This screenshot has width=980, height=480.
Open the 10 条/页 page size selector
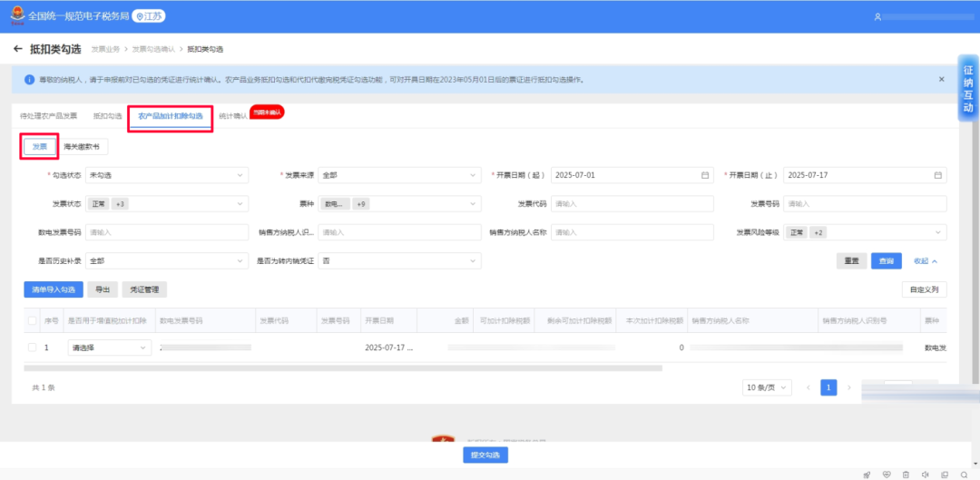coord(767,387)
